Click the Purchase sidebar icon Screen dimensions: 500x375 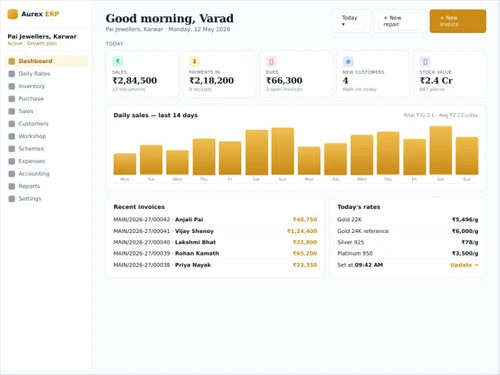(x=12, y=99)
